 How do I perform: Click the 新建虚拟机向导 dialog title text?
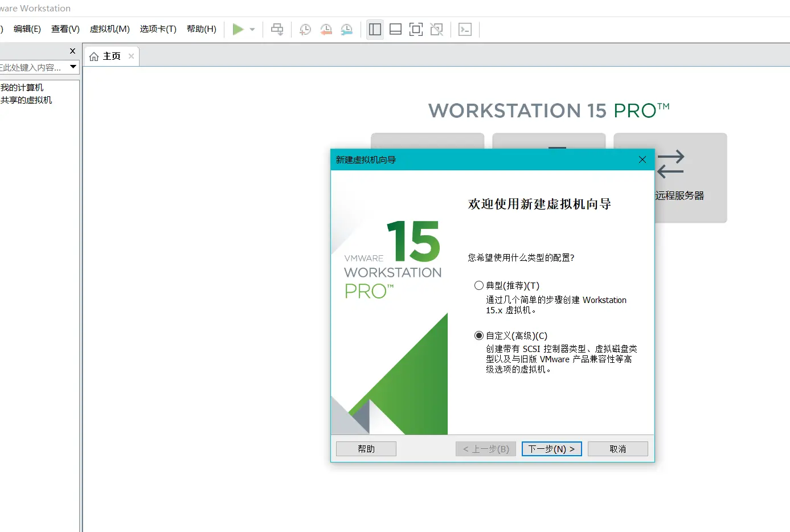[366, 159]
